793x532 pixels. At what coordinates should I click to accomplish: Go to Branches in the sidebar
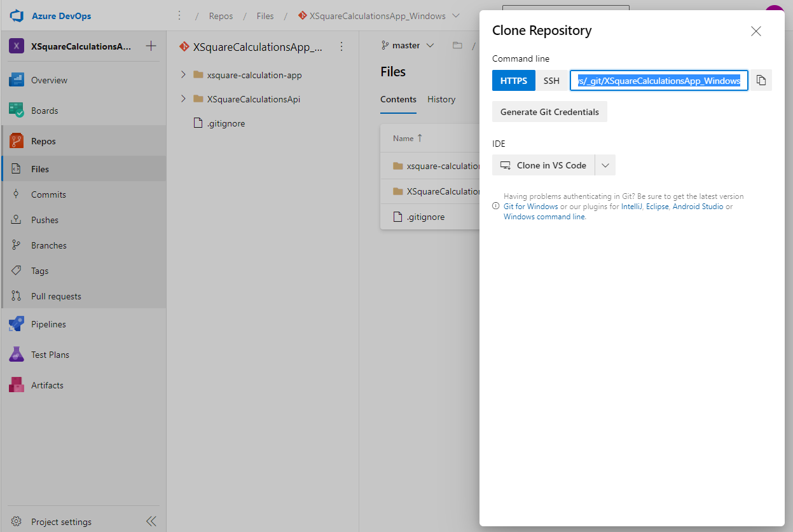tap(49, 245)
